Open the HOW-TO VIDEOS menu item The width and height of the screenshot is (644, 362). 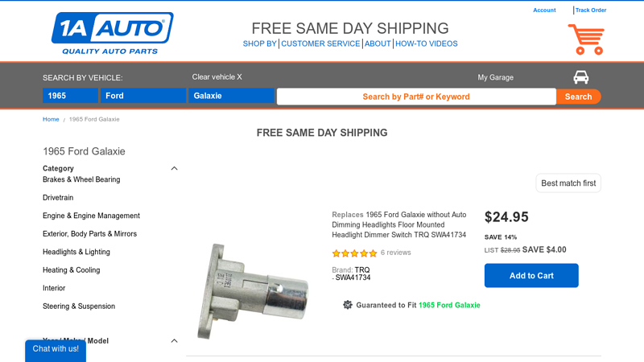point(426,43)
